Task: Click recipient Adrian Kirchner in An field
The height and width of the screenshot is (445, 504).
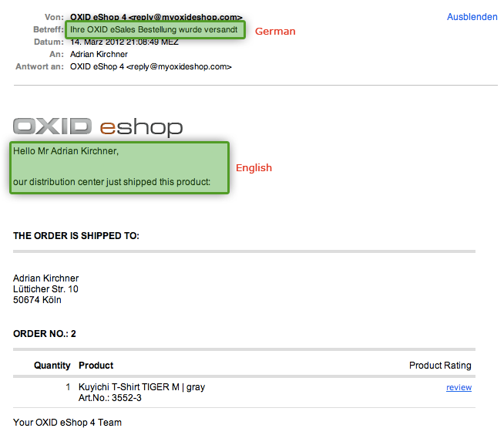Action: click(99, 55)
